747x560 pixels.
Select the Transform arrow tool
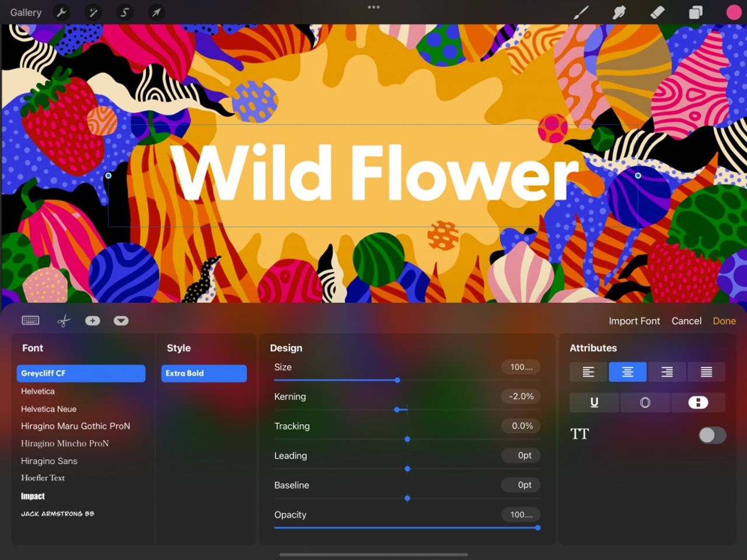156,12
